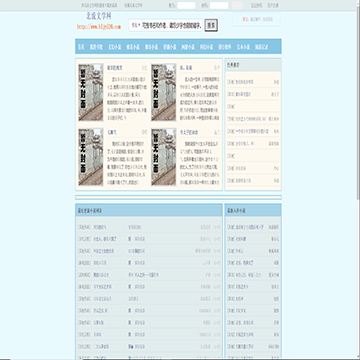Click the orange site URL under the logo
Viewport: 360px width, 360px height.
(99, 27)
